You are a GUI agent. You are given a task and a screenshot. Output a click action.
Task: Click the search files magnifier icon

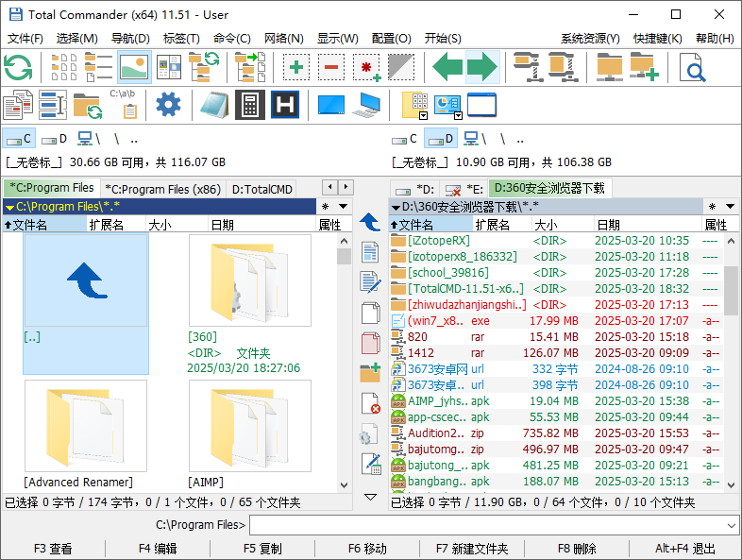692,67
